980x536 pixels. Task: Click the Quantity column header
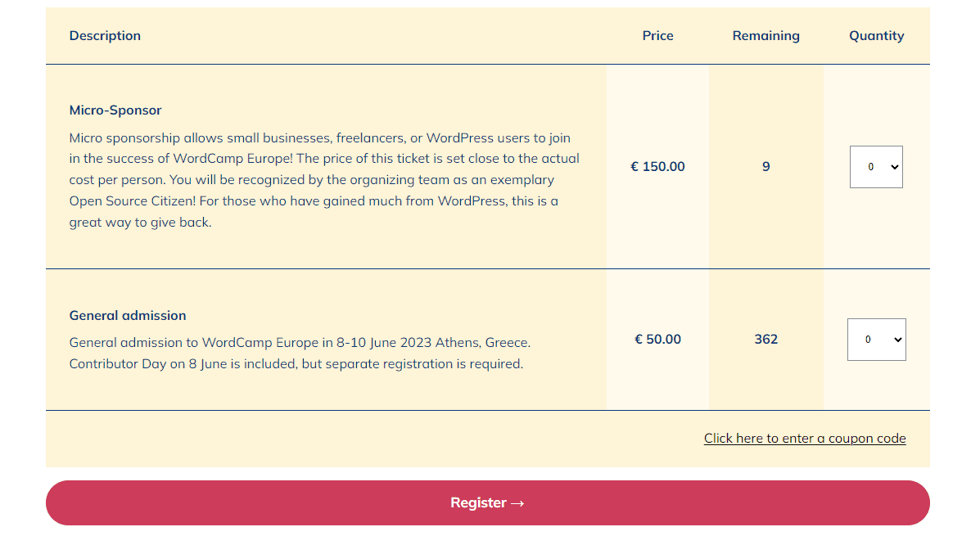pos(876,36)
